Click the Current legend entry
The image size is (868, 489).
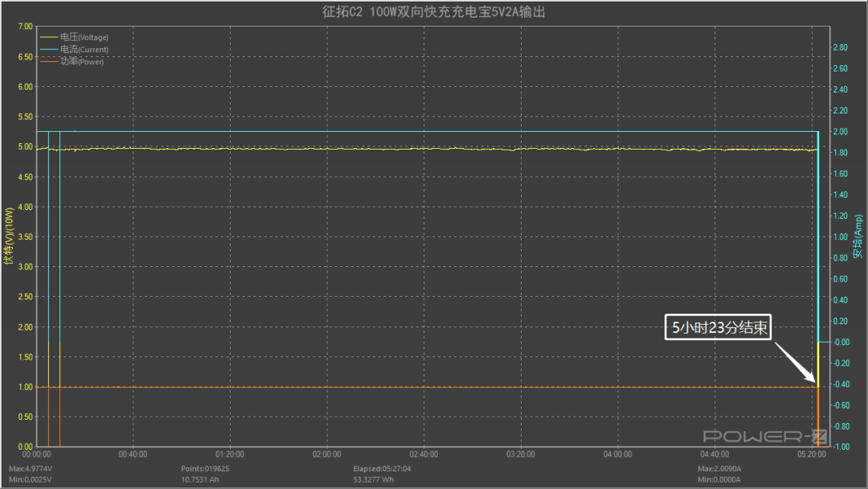[x=74, y=49]
